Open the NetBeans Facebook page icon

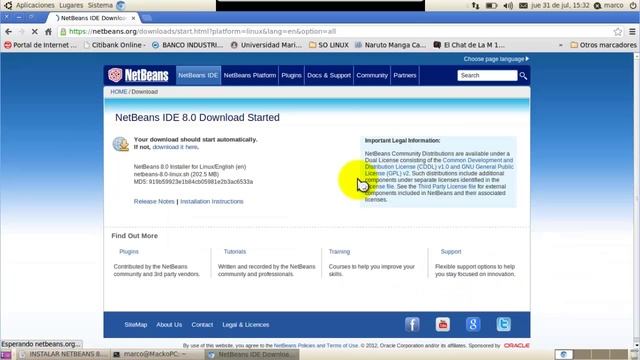pos(412,324)
